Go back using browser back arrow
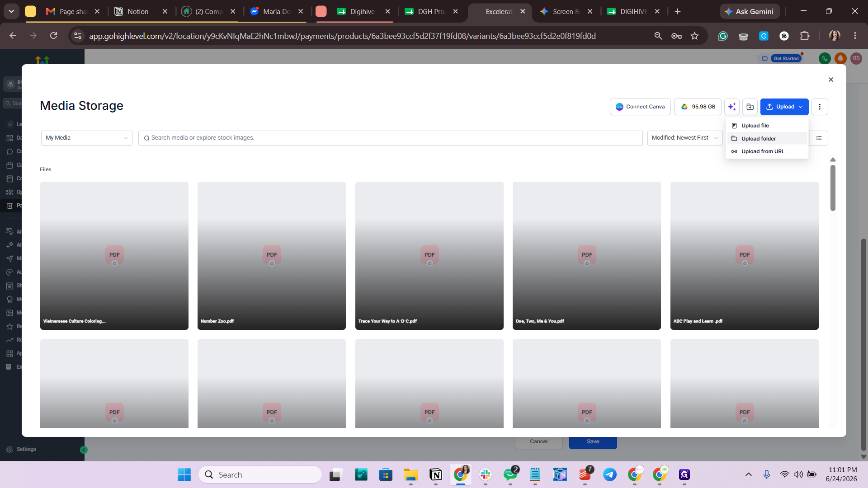The height and width of the screenshot is (488, 868). (13, 36)
